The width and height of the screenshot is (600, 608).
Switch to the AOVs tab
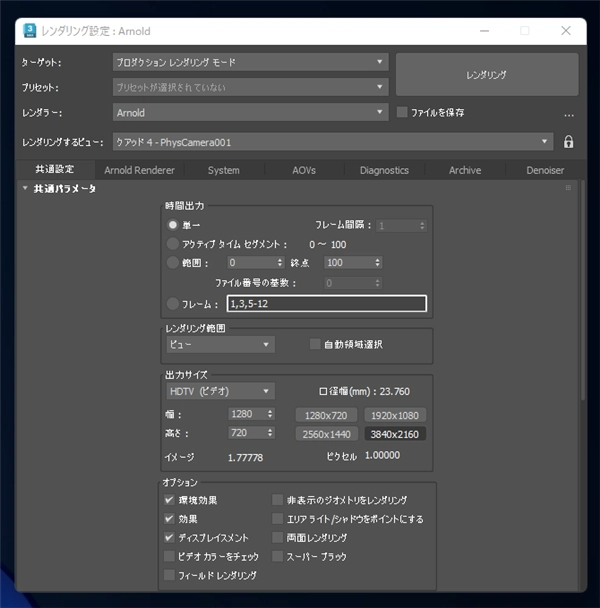coord(304,170)
